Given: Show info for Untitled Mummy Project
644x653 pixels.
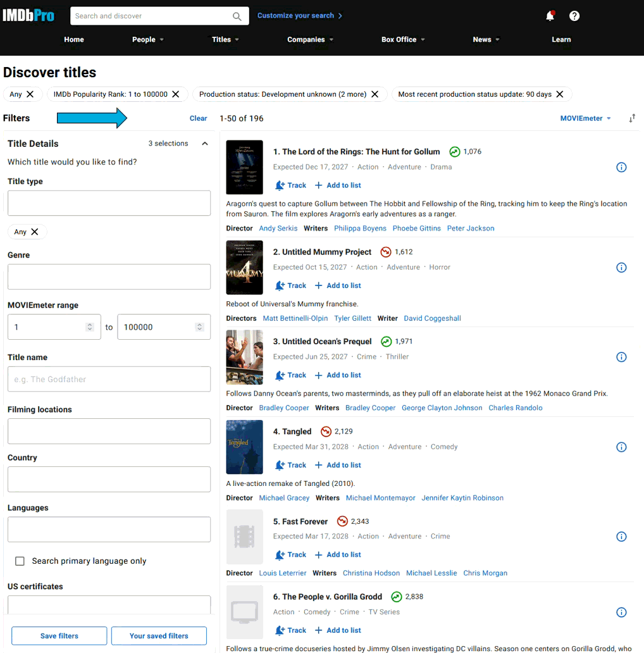Looking at the screenshot, I should [x=621, y=268].
